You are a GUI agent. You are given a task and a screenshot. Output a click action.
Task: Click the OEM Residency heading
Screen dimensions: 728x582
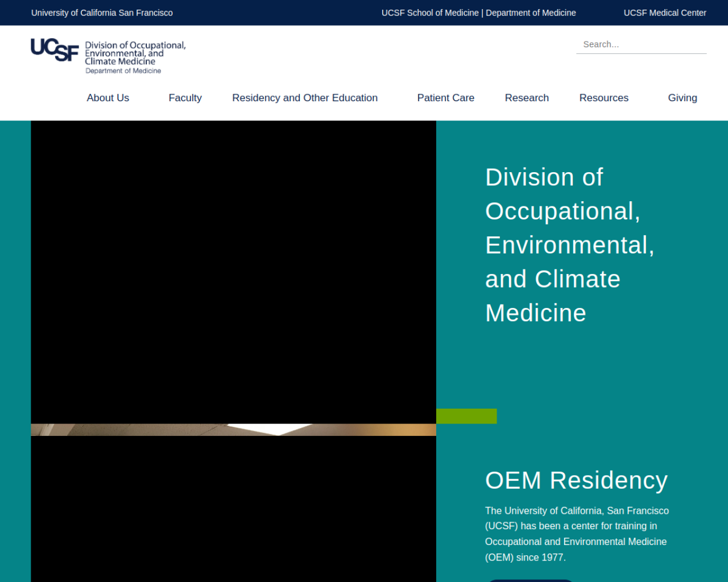pyautogui.click(x=576, y=480)
